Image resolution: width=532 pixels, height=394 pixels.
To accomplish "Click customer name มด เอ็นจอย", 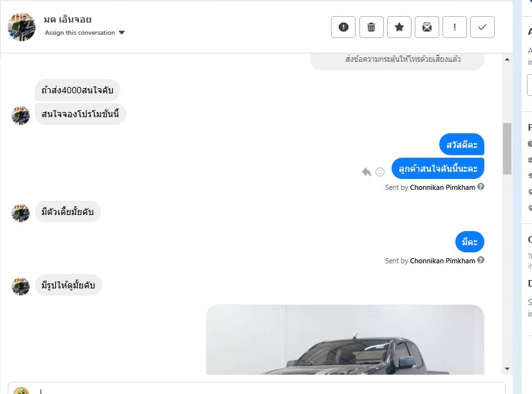I will pyautogui.click(x=68, y=19).
